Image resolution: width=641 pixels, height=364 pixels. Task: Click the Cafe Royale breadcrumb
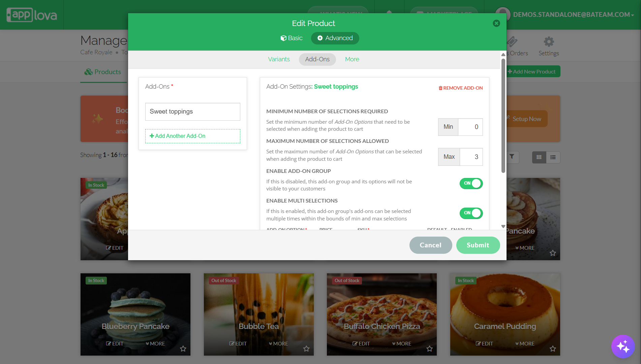(96, 52)
